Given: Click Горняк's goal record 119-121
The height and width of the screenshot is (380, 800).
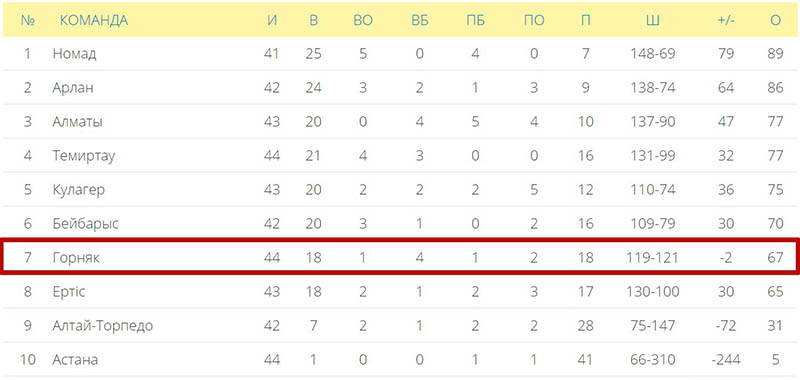Looking at the screenshot, I should click(x=653, y=258).
